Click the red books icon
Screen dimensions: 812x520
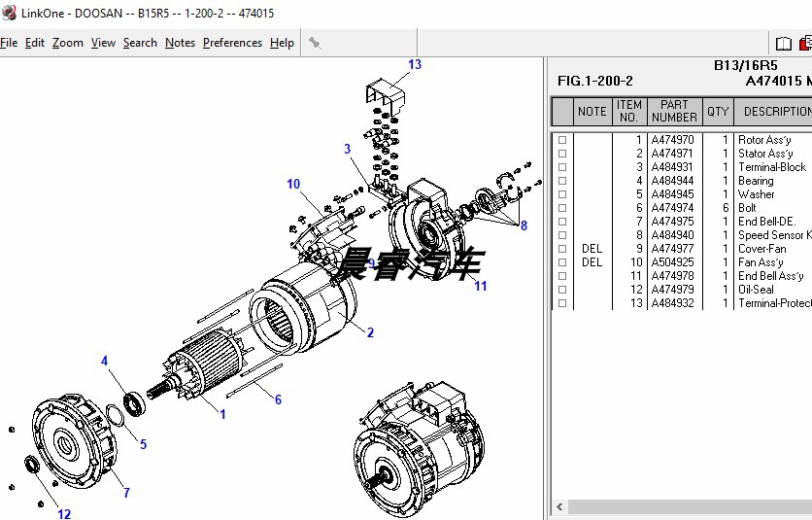pyautogui.click(x=806, y=44)
